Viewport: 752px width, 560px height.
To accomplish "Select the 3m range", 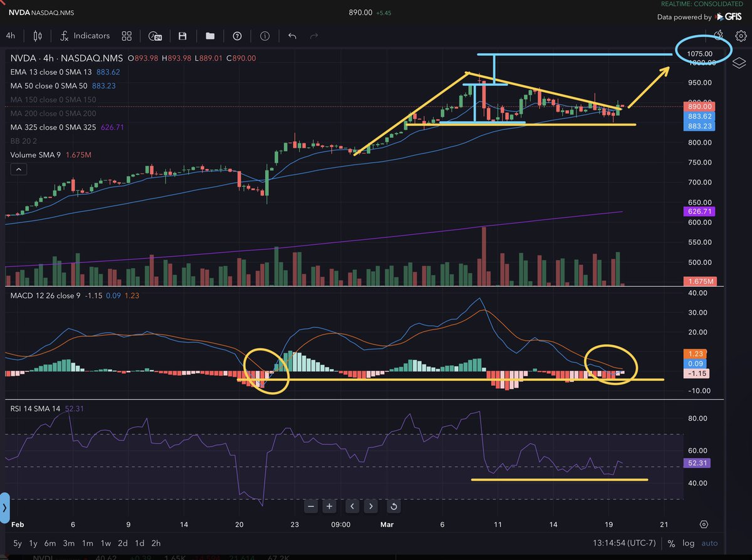I will coord(69,543).
